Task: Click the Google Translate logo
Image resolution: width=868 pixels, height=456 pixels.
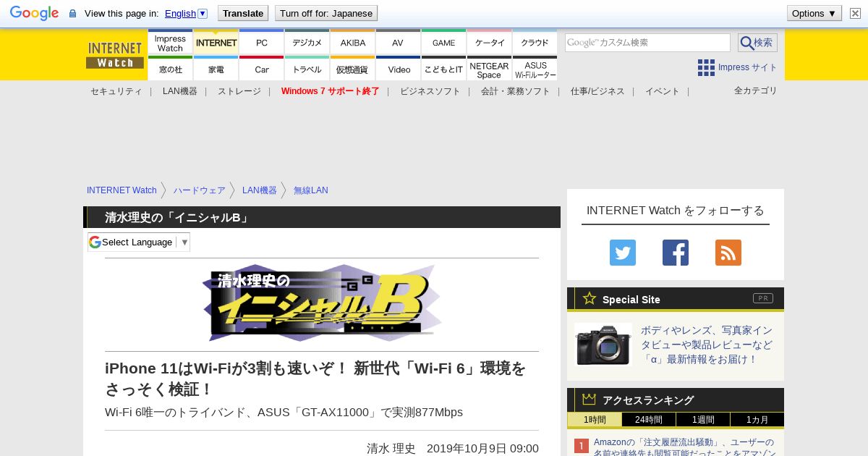Action: click(34, 13)
